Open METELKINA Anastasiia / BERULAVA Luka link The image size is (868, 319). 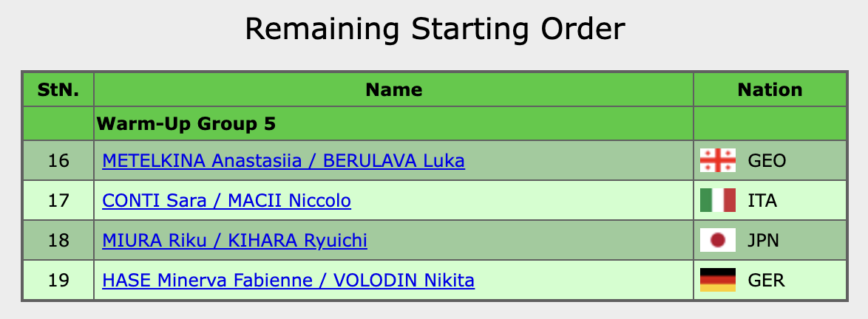tap(283, 160)
